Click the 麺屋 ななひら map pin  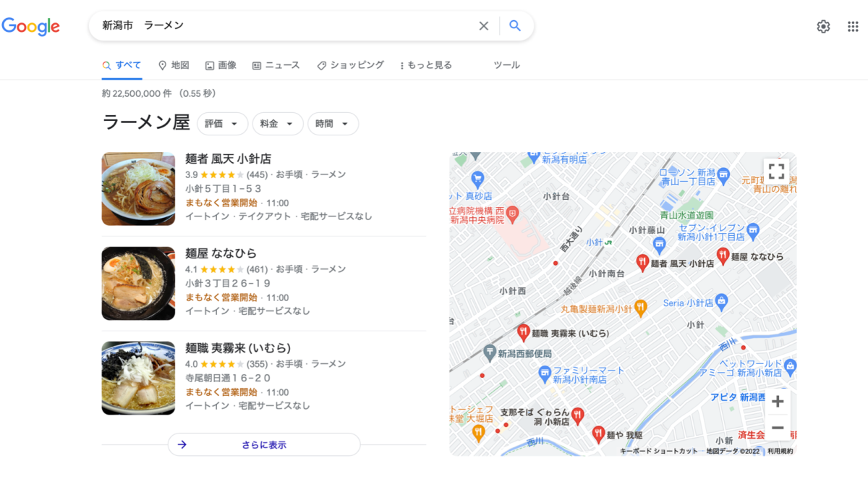(722, 255)
